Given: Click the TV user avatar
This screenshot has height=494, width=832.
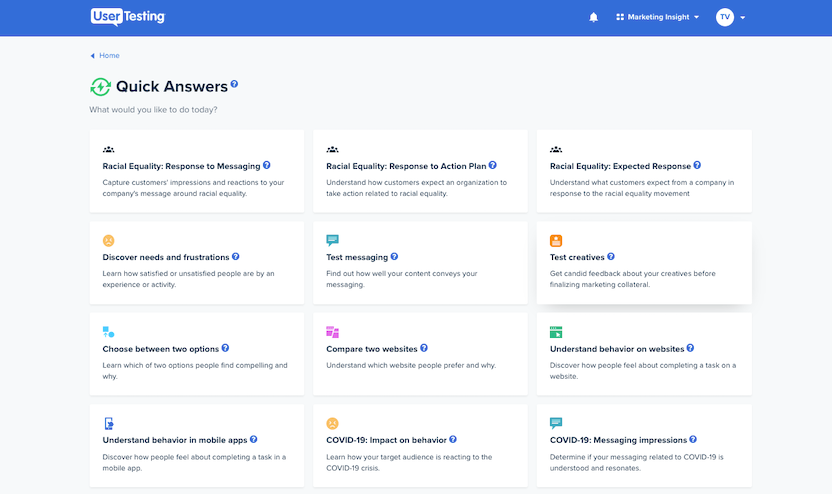Looking at the screenshot, I should (724, 17).
